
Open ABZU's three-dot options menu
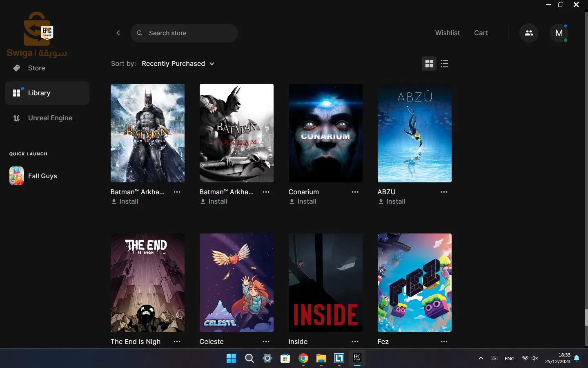[x=444, y=192]
